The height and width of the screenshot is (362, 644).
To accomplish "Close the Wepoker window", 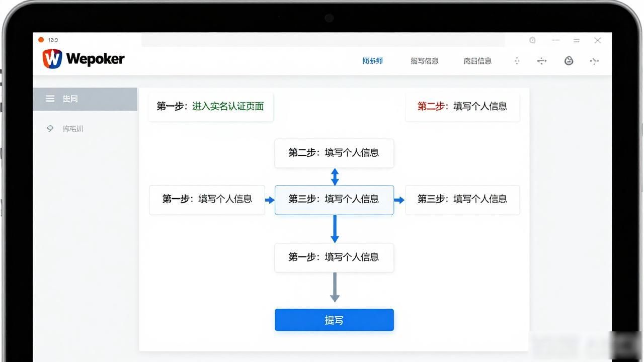I will [598, 40].
